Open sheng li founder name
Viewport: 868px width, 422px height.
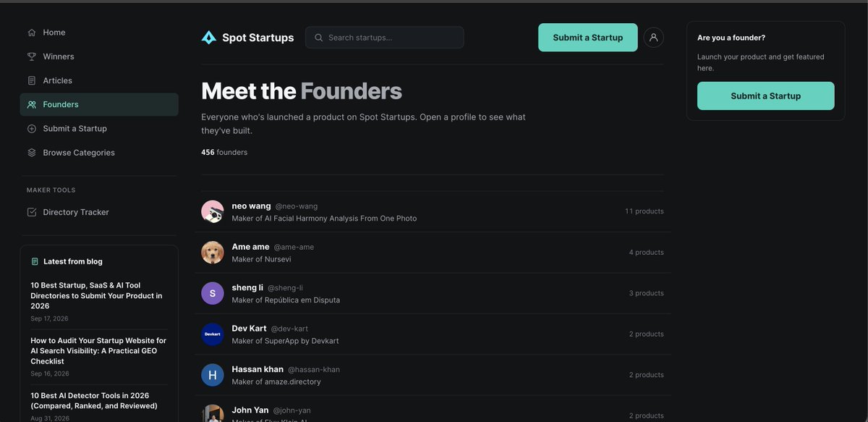point(247,288)
